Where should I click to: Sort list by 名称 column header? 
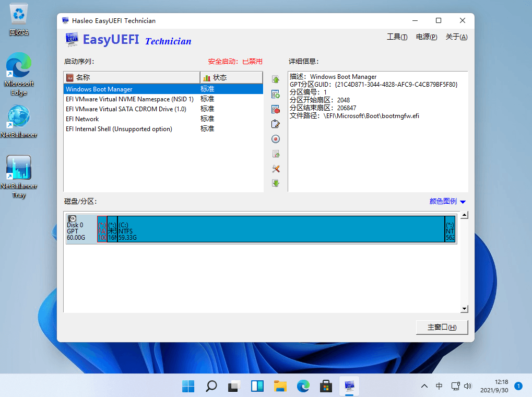tap(132, 77)
